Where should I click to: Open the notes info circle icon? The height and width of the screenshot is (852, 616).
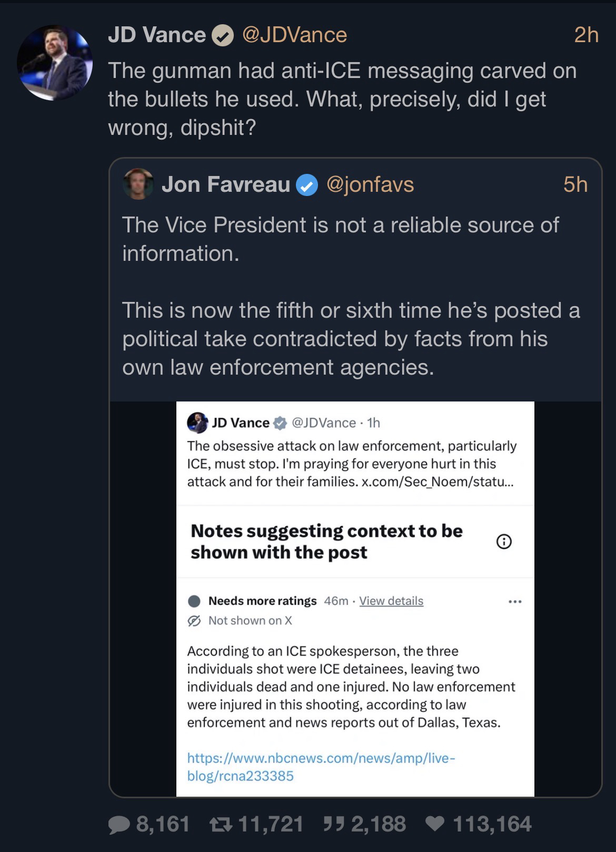click(x=504, y=542)
